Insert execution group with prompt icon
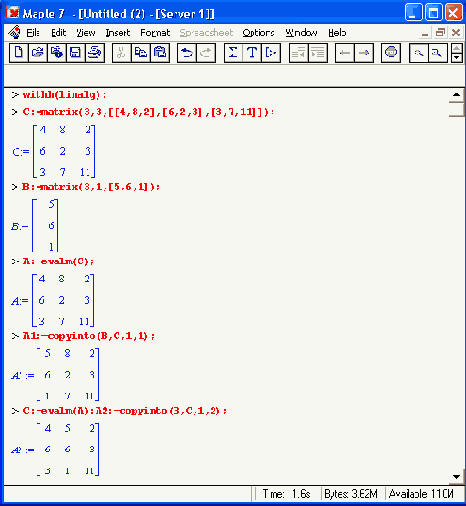 tap(271, 53)
